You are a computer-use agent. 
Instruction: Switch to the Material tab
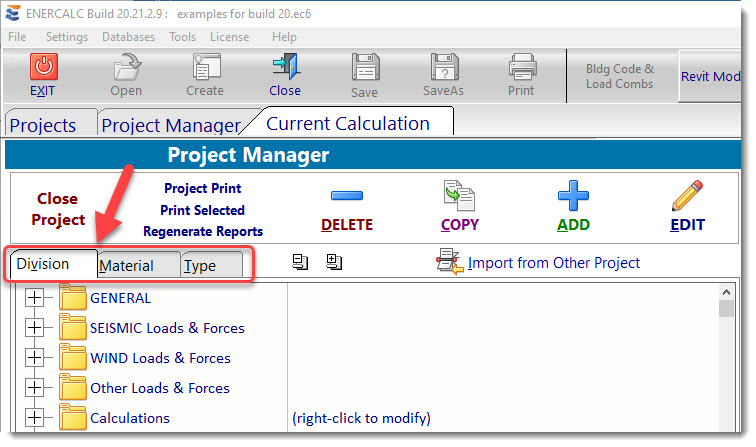click(x=127, y=266)
